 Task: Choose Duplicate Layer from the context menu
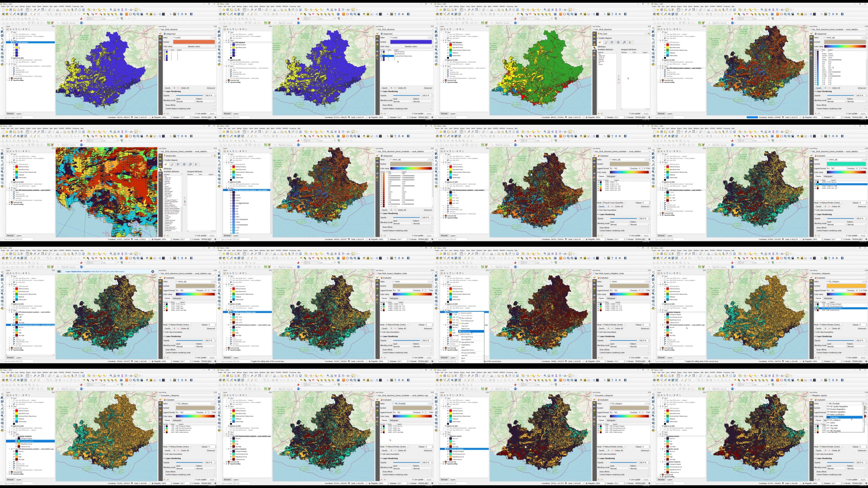(x=466, y=332)
